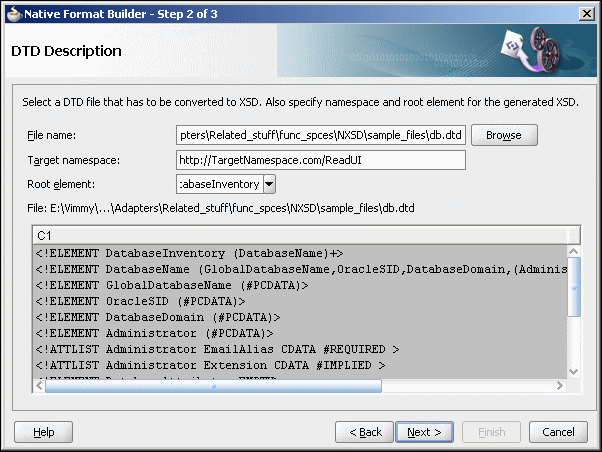Open Help for this wizard step
The height and width of the screenshot is (452, 602).
[43, 432]
